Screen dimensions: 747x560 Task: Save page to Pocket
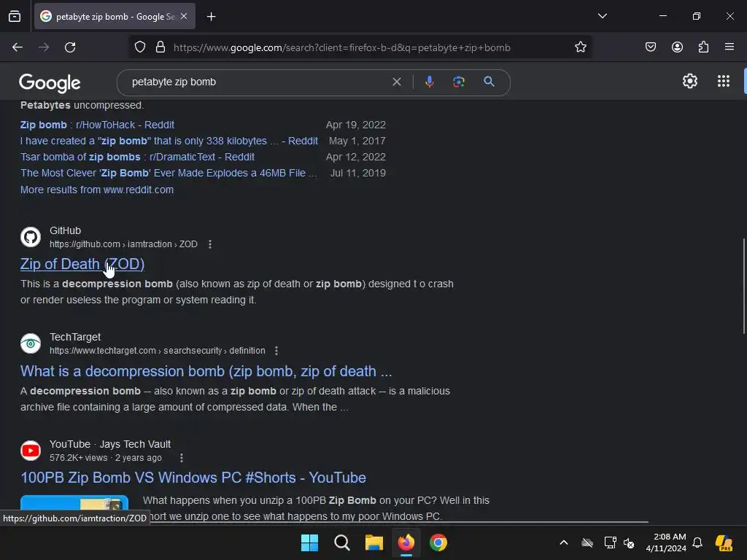pos(650,47)
